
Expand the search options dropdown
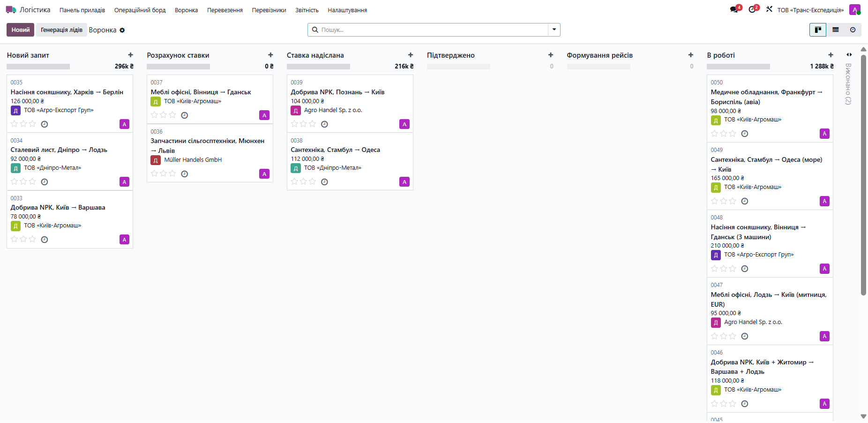tap(554, 30)
